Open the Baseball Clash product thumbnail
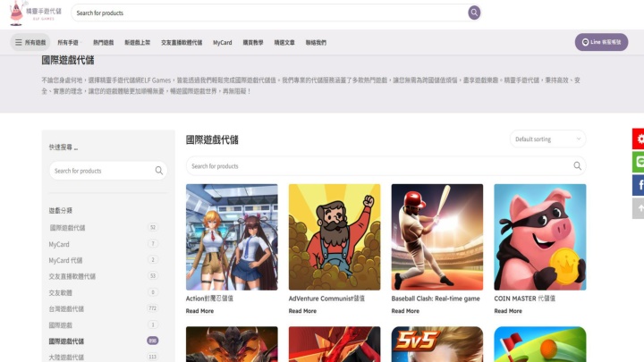 coord(437,237)
